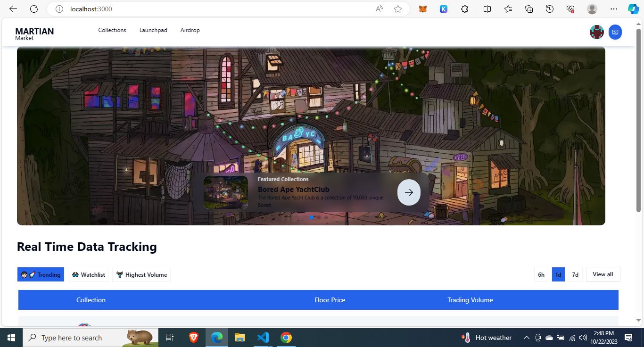
Task: Click the blue wallet round button
Action: click(615, 32)
